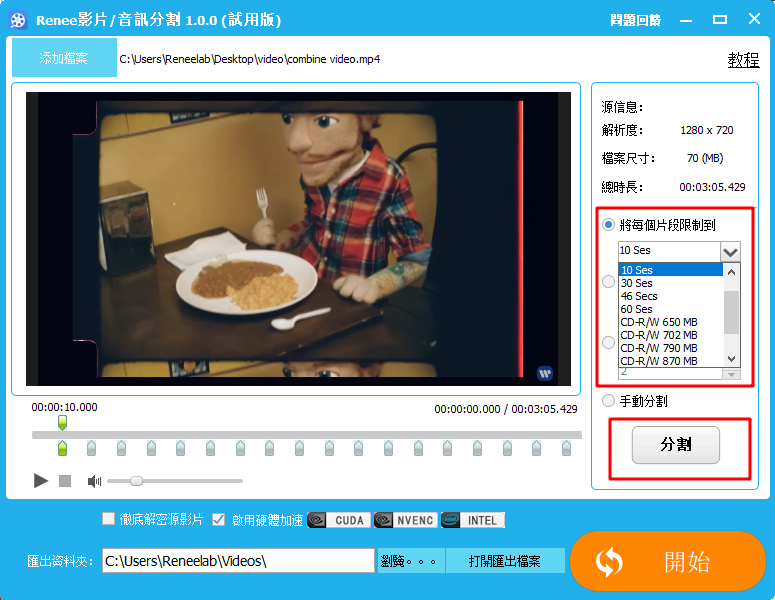Viewport: 775px width, 600px height.
Task: Select the second radio button beside the list
Action: (608, 282)
